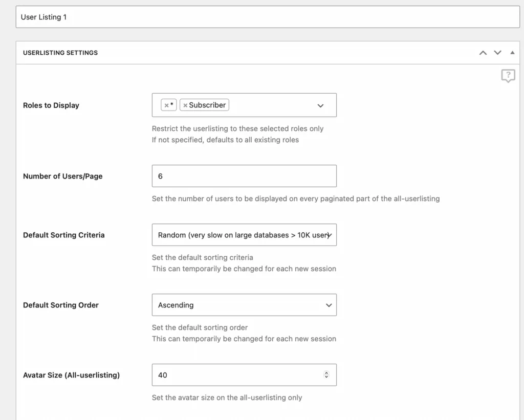The width and height of the screenshot is (524, 420).
Task: Focus the Number of Users/Page field
Action: [x=244, y=176]
